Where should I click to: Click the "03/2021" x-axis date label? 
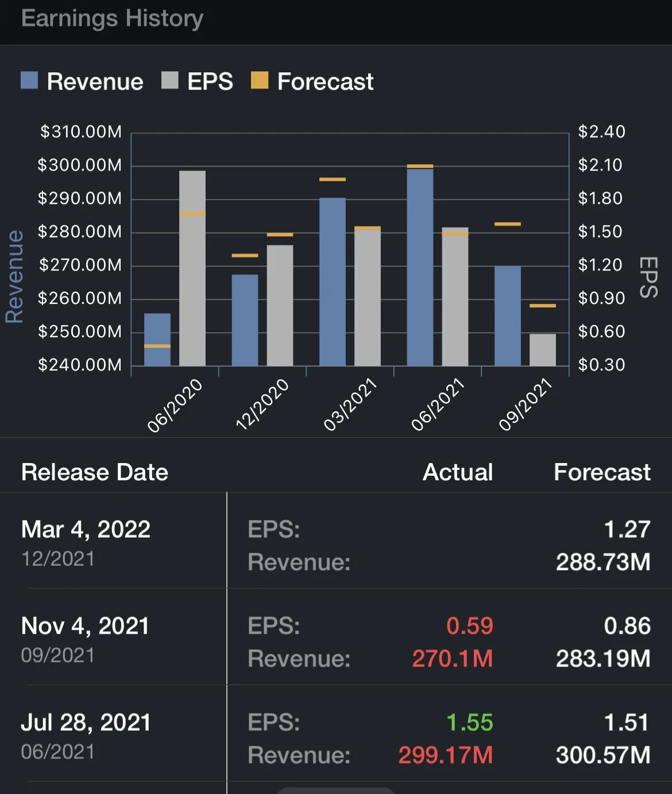[350, 404]
